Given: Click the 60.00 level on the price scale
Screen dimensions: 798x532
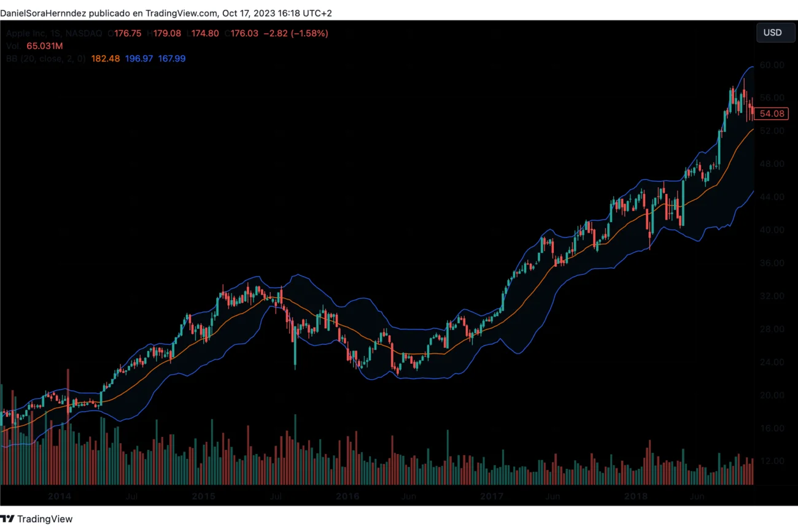Looking at the screenshot, I should 772,65.
